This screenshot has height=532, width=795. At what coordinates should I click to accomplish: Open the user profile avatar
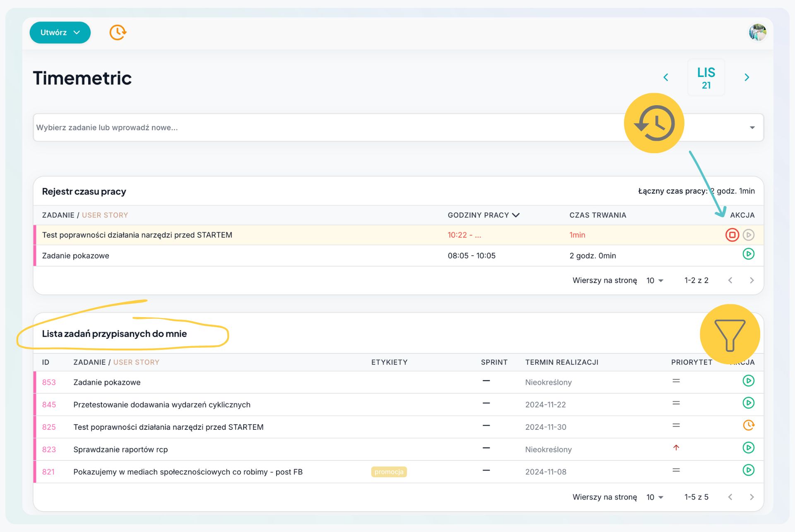[757, 32]
